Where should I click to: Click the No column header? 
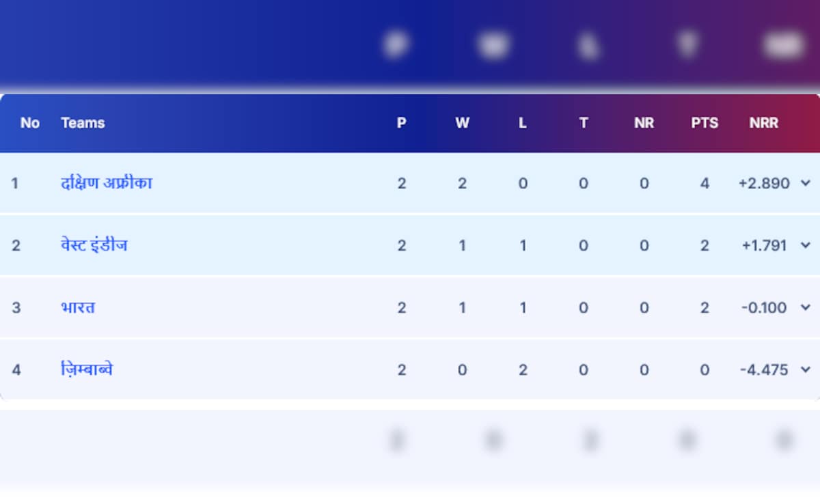pyautogui.click(x=30, y=123)
